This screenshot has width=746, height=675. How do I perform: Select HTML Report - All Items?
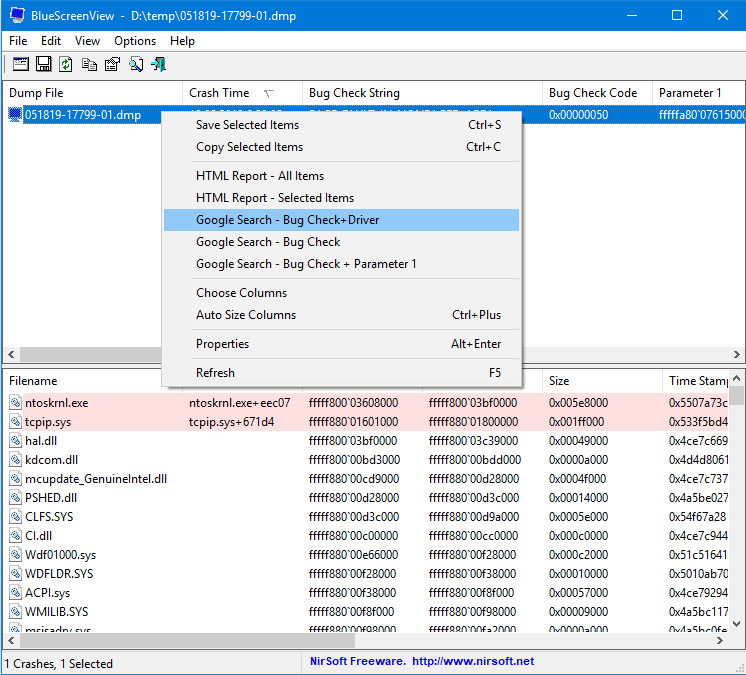tap(260, 176)
